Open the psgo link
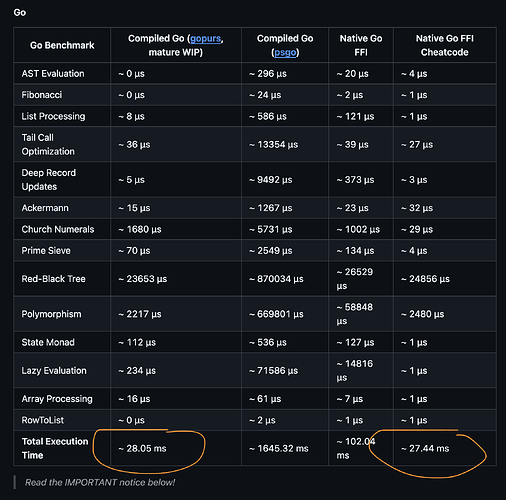The image size is (506, 500). 285,53
